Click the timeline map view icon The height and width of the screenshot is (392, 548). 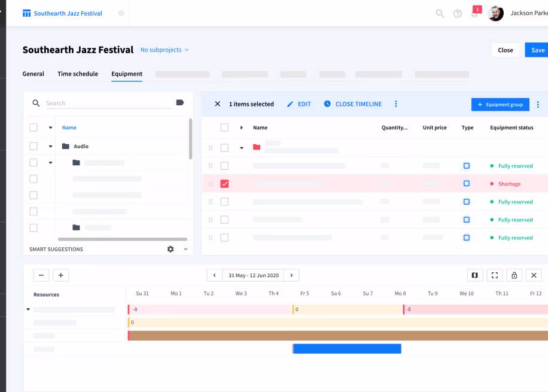(x=475, y=275)
